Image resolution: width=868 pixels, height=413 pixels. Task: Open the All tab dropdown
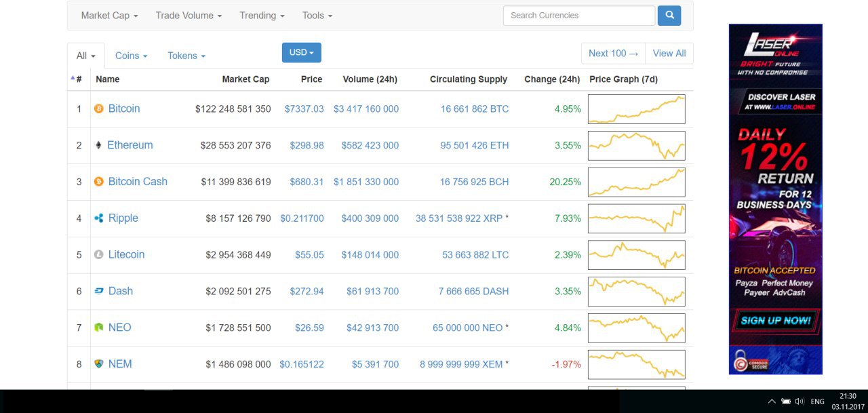[x=86, y=56]
